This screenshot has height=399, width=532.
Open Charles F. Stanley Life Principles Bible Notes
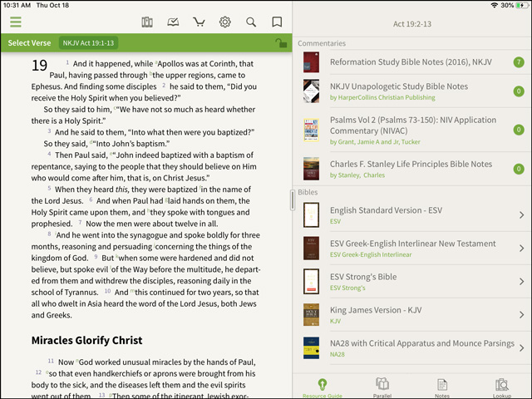point(411,165)
